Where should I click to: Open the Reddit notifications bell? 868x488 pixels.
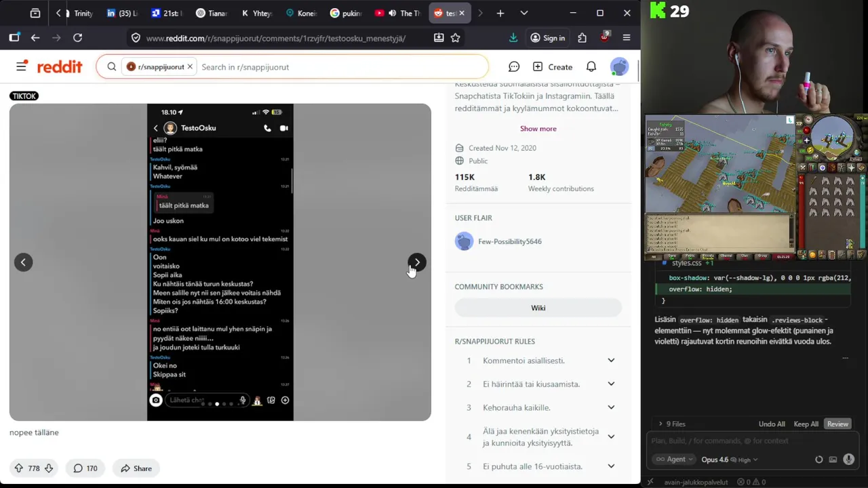point(591,67)
